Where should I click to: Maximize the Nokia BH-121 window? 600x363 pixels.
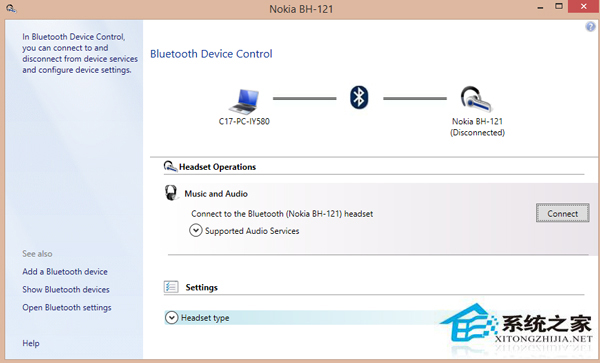tap(559, 7)
